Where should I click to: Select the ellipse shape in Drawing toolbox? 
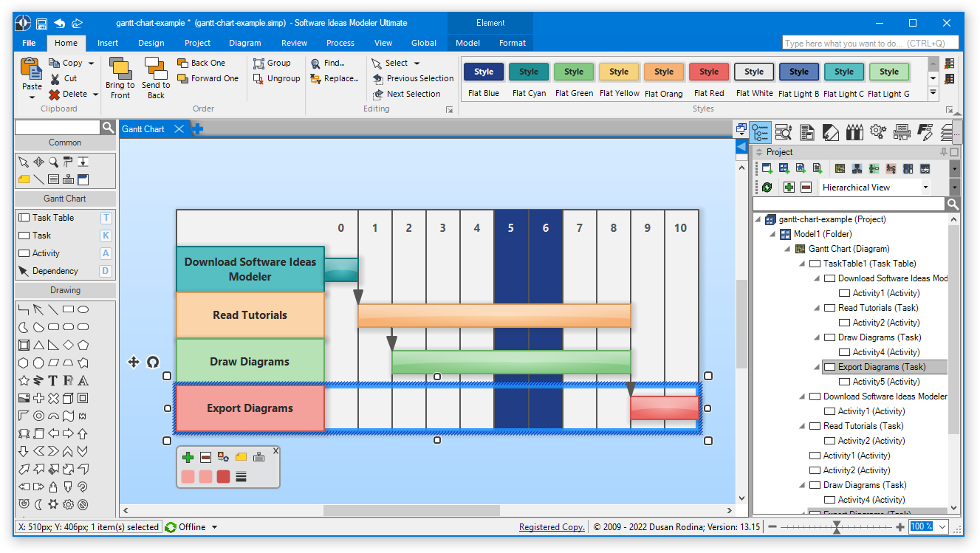pos(83,309)
